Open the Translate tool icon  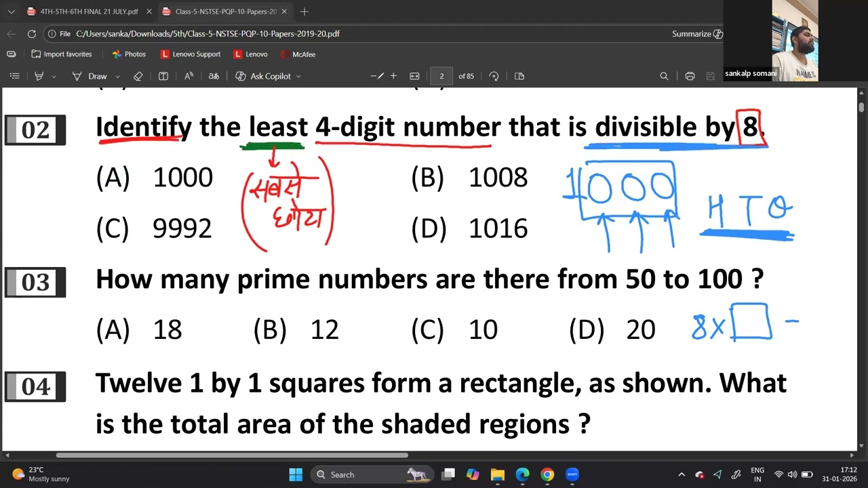click(x=214, y=76)
